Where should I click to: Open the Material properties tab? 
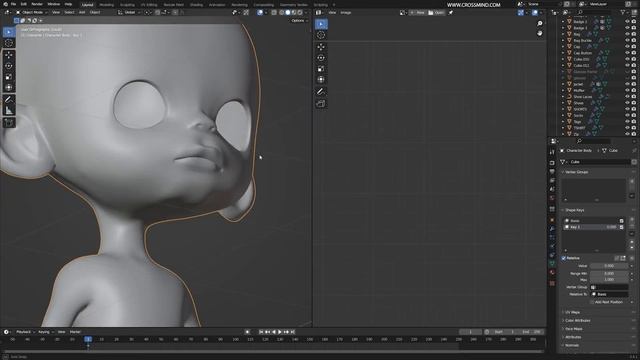pos(552,273)
